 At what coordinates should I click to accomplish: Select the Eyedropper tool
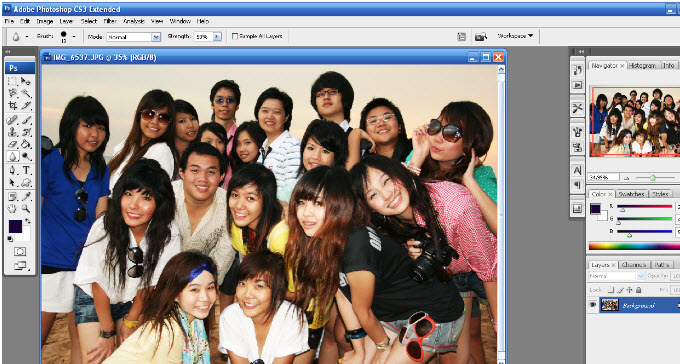(x=26, y=197)
